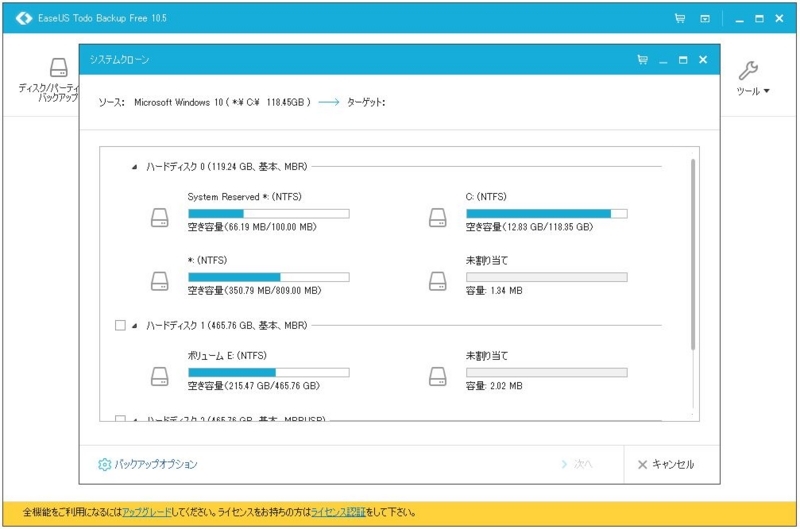Viewport: 800px width, 529px height.
Task: Select the 1.34 MB unallocated drive icon
Action: click(x=438, y=281)
